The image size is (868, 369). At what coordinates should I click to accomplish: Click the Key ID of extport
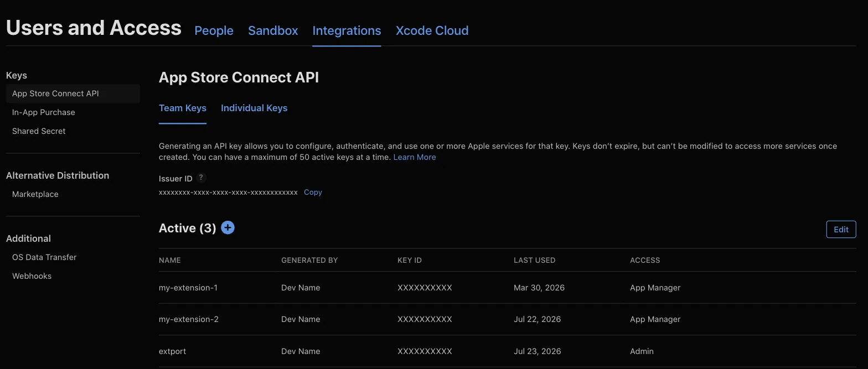coord(425,351)
